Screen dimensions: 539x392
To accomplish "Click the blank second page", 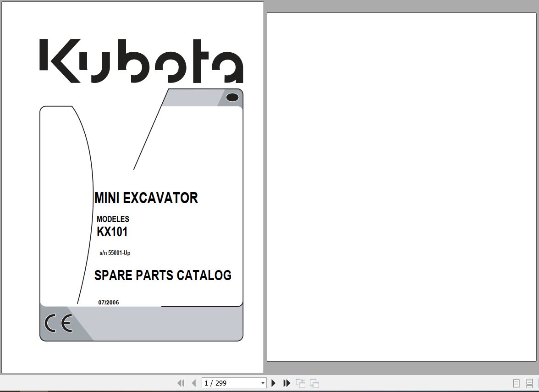I will 401,187.
